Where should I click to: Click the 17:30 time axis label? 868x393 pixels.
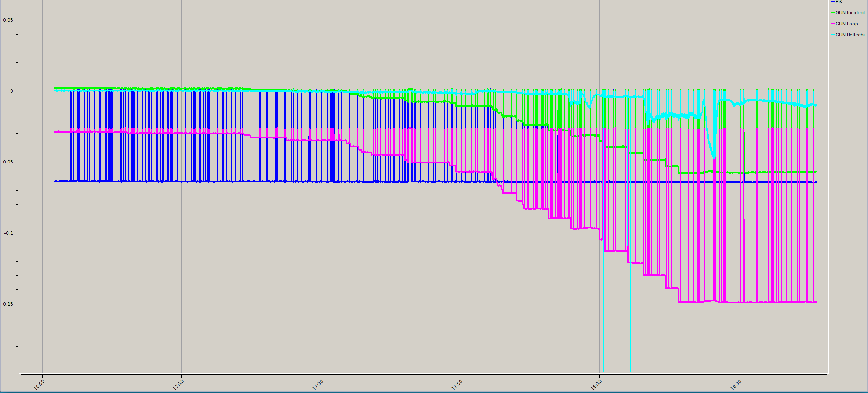(318, 384)
